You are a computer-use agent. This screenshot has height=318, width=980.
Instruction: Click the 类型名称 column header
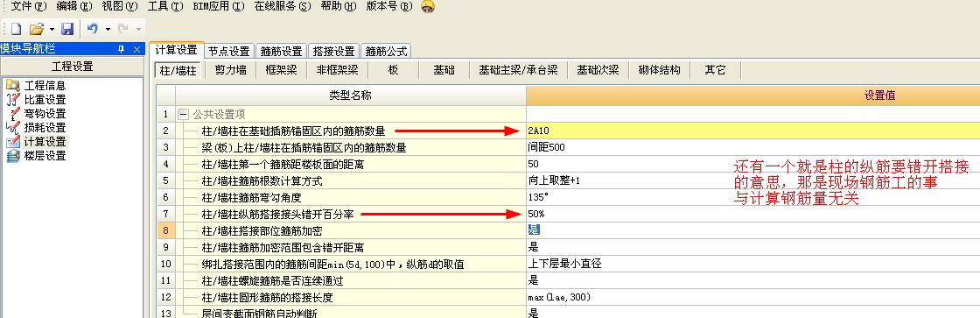[x=351, y=95]
